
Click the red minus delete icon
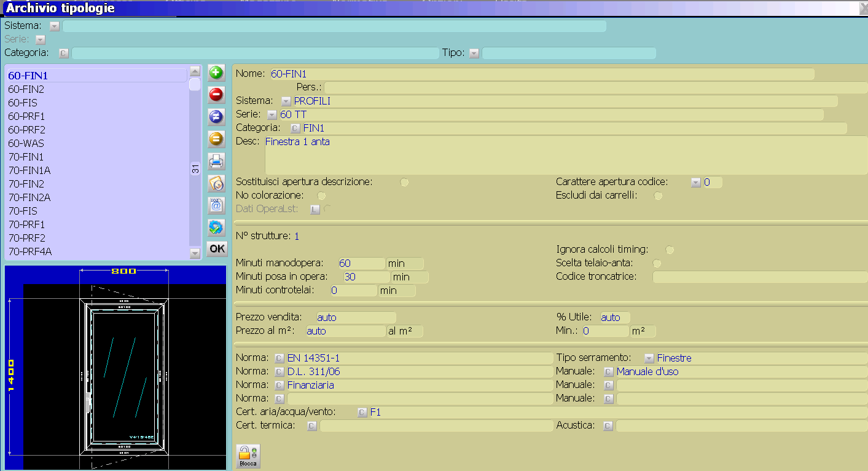[x=216, y=95]
